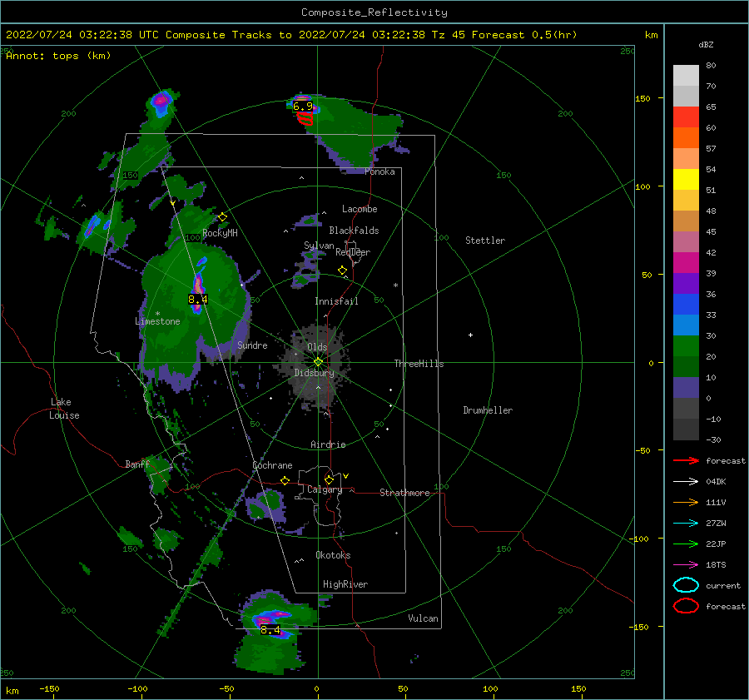Click the UTC Composite Tracks timestamp header
The image size is (749, 700).
291,35
